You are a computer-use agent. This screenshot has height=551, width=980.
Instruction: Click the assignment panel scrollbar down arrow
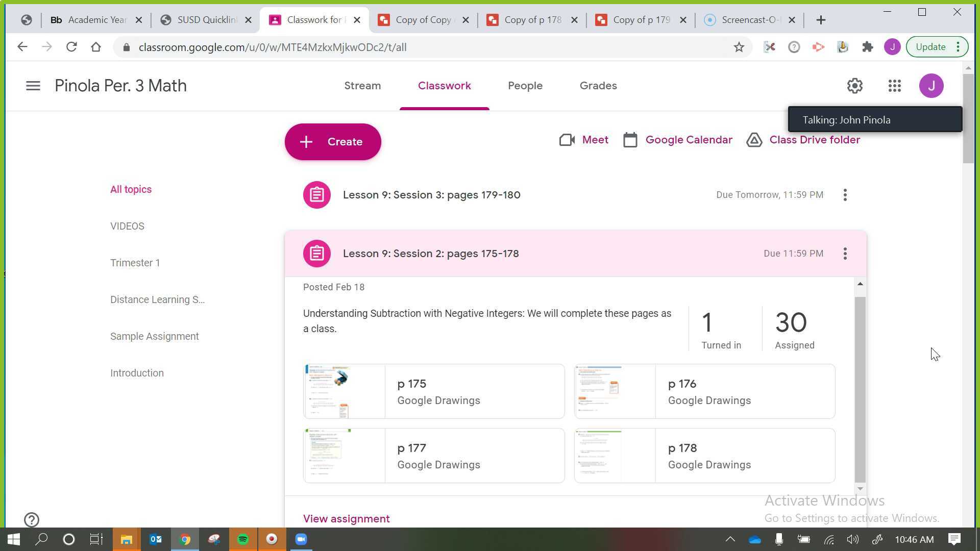tap(860, 489)
